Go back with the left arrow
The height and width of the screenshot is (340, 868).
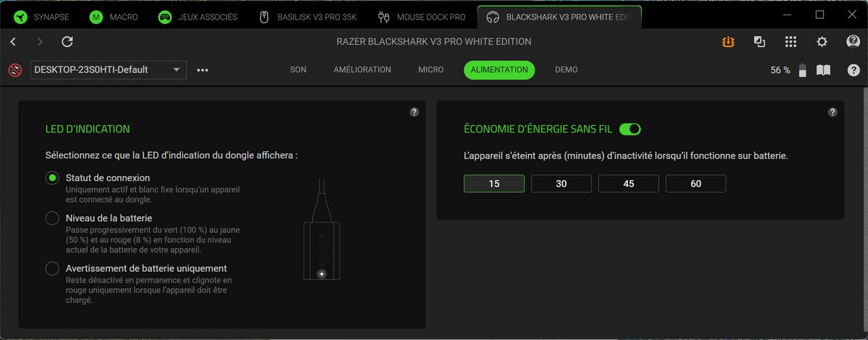pos(13,42)
